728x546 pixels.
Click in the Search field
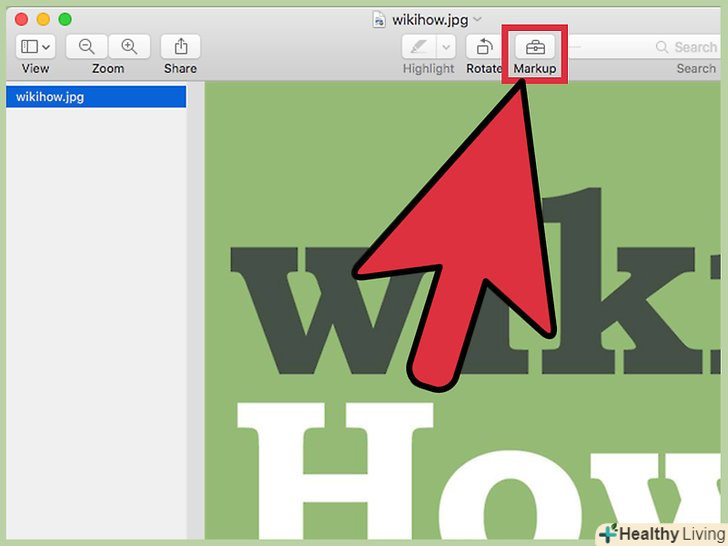pyautogui.click(x=645, y=46)
